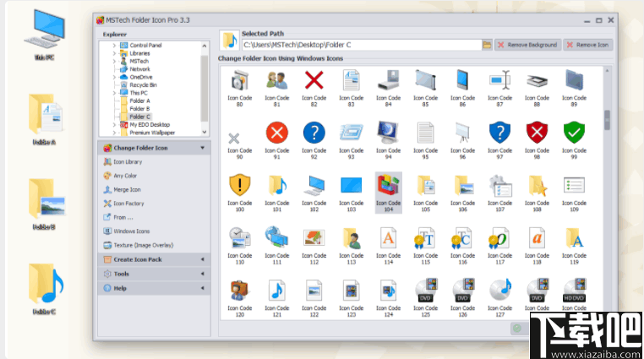Select starred folder, Icon Code 108
Viewport: 644px width, 359px height.
click(537, 186)
